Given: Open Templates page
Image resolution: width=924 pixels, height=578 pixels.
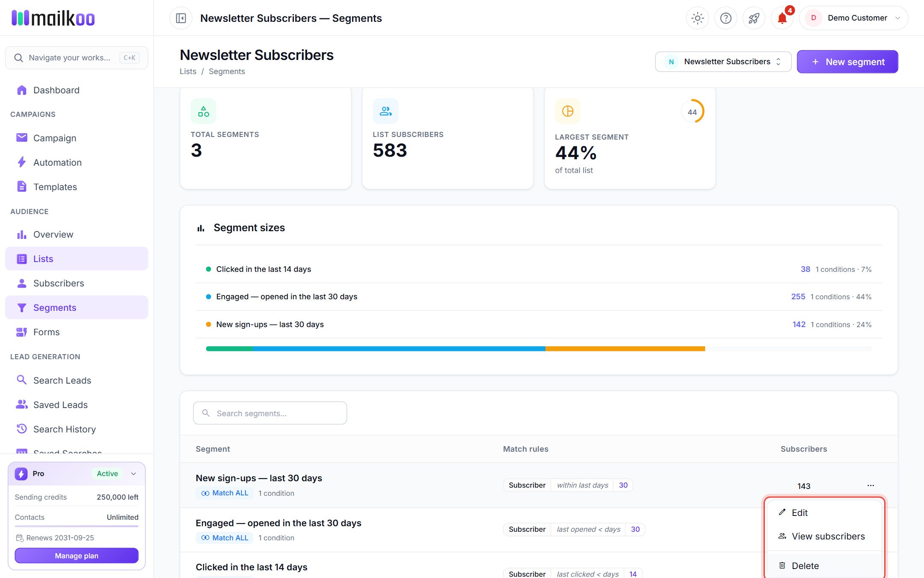Looking at the screenshot, I should coord(77,187).
